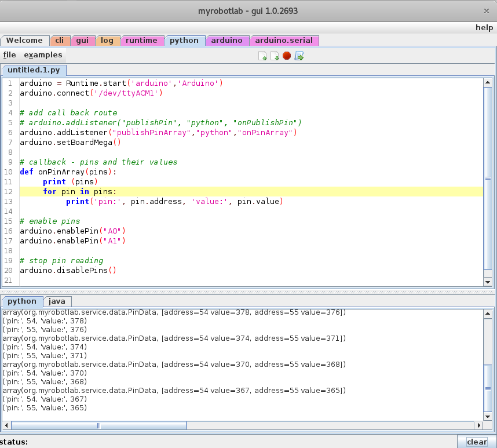Clear the status with the clear button
The height and width of the screenshot is (448, 497).
477,442
